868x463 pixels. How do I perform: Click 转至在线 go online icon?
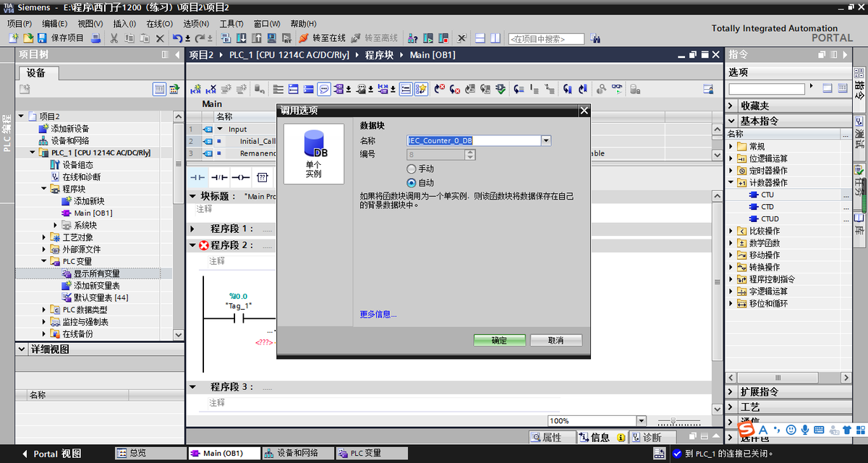click(x=322, y=38)
